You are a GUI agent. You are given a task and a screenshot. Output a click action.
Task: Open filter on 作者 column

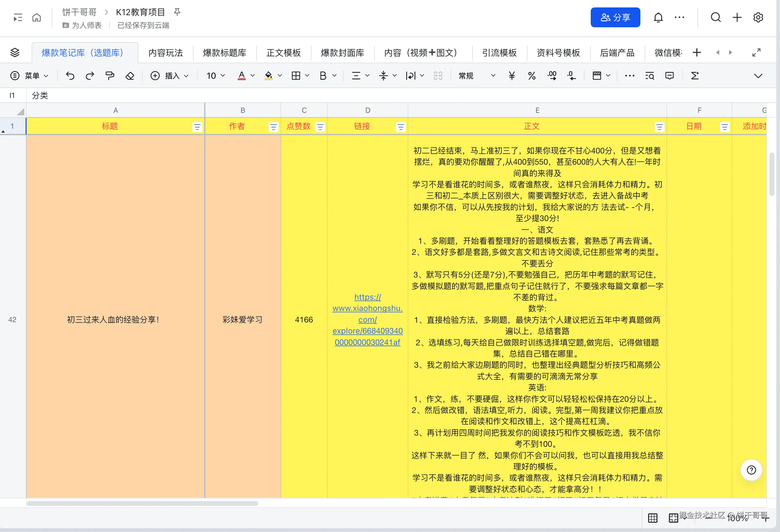point(274,127)
